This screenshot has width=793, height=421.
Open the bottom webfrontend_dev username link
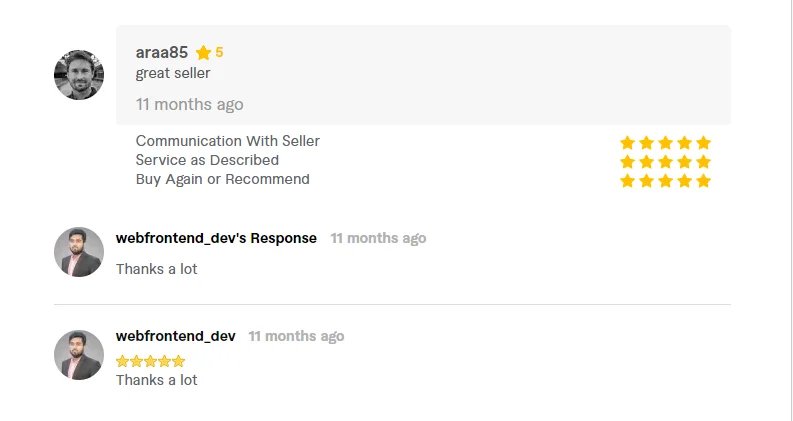pyautogui.click(x=175, y=336)
